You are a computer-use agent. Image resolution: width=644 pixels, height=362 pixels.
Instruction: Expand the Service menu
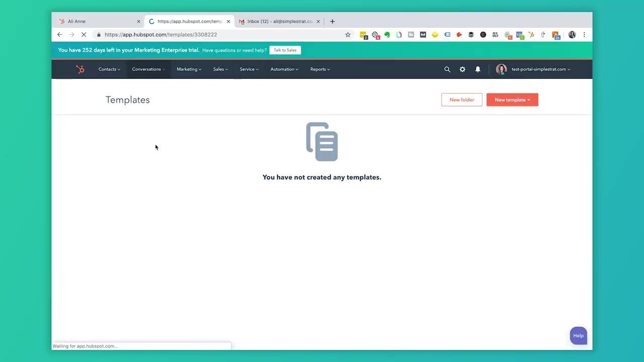click(x=249, y=69)
